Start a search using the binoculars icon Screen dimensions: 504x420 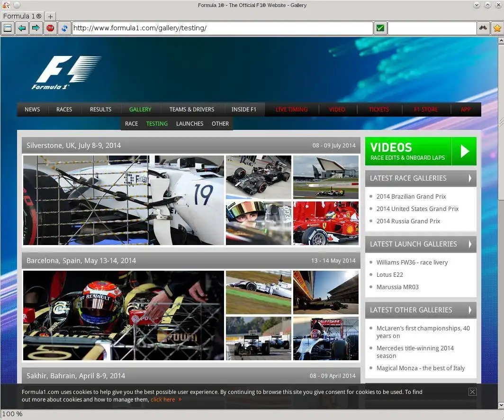483,28
